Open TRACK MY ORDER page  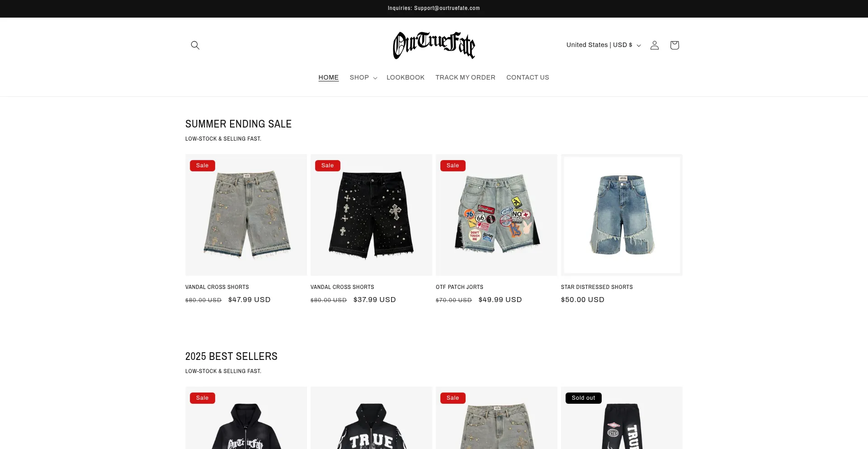465,77
